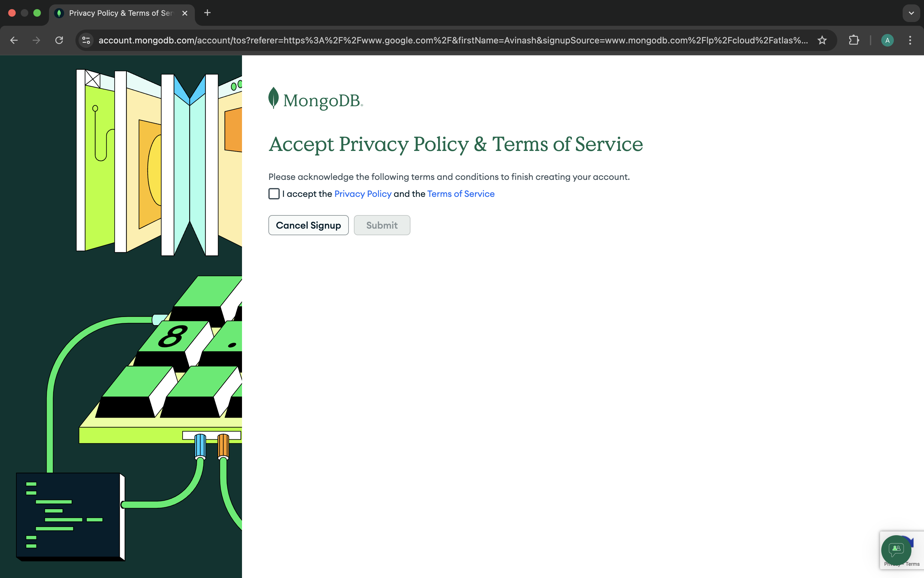This screenshot has width=924, height=578.
Task: Open the Chrome profile avatar A
Action: tap(887, 40)
